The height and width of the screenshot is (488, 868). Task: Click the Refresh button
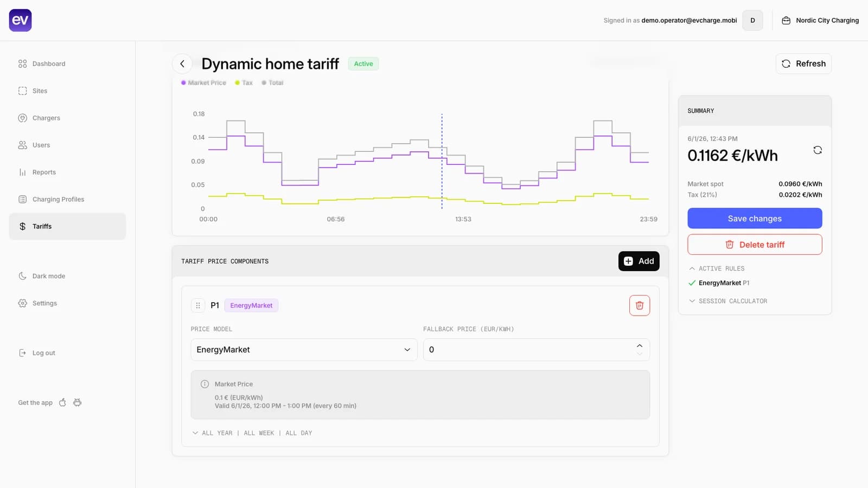coord(803,63)
